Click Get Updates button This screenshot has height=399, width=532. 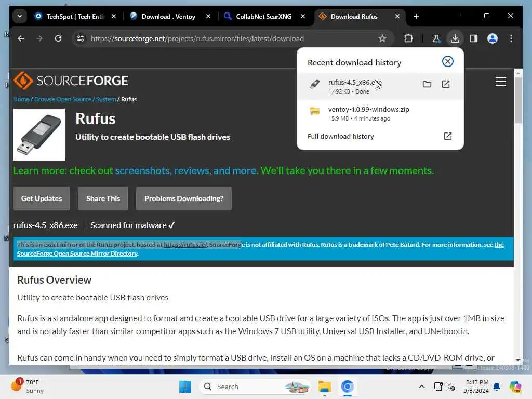point(42,198)
